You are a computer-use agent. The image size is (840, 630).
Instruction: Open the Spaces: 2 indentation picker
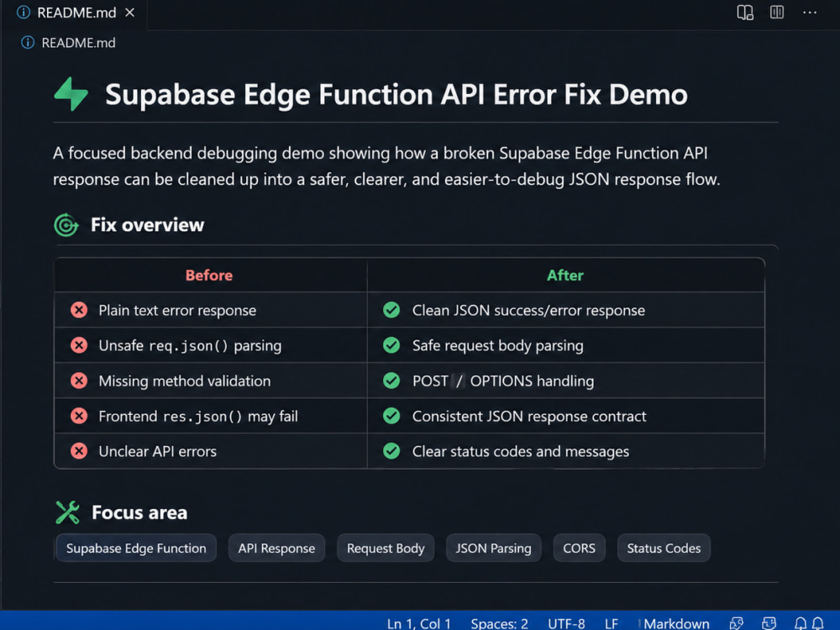tap(499, 623)
